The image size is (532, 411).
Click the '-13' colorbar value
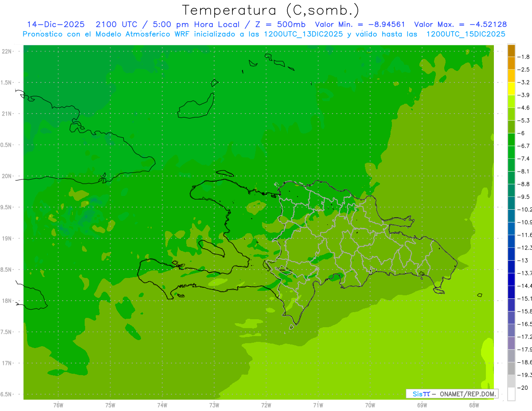522,260
